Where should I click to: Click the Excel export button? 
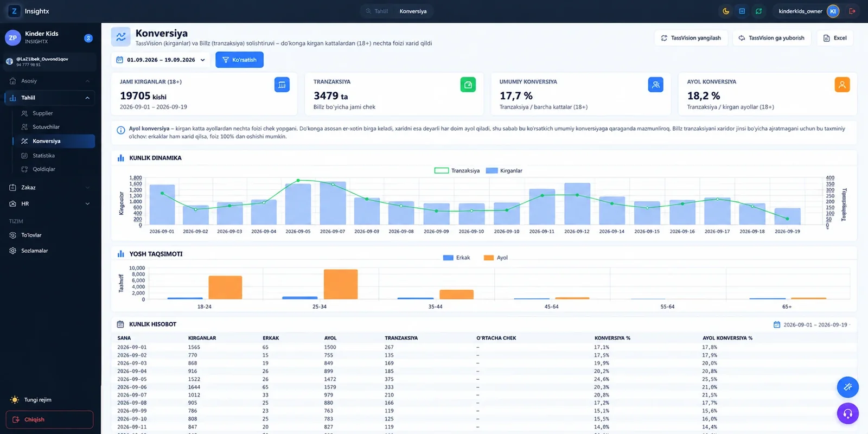(835, 38)
